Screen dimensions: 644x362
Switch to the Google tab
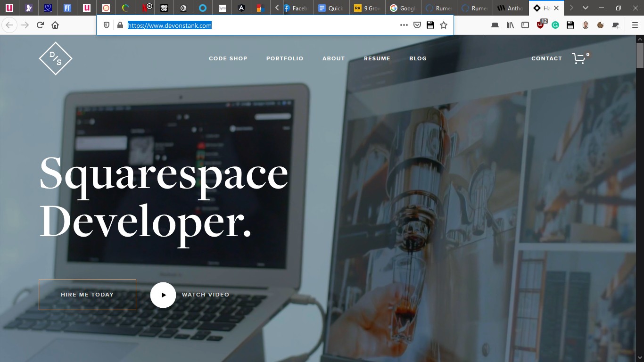(403, 8)
